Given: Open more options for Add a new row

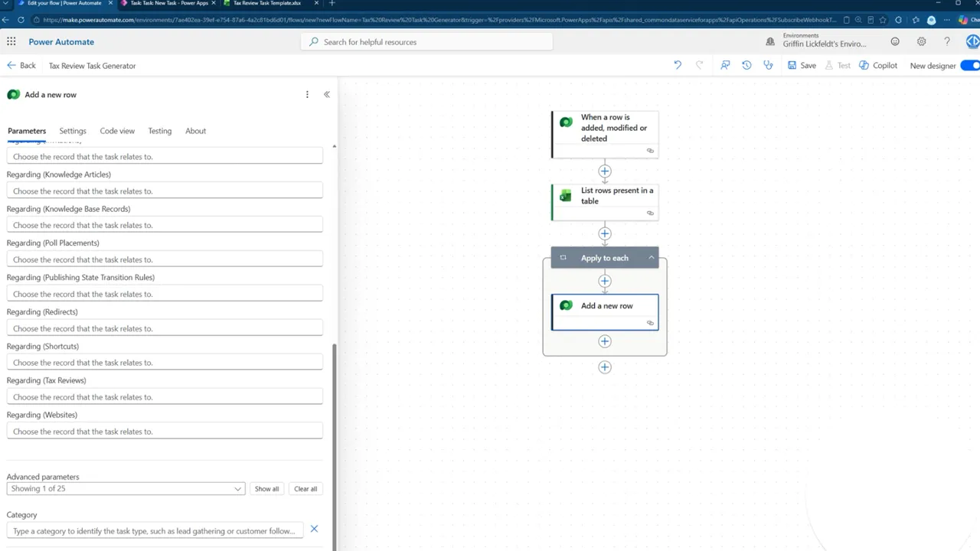Looking at the screenshot, I should point(307,95).
